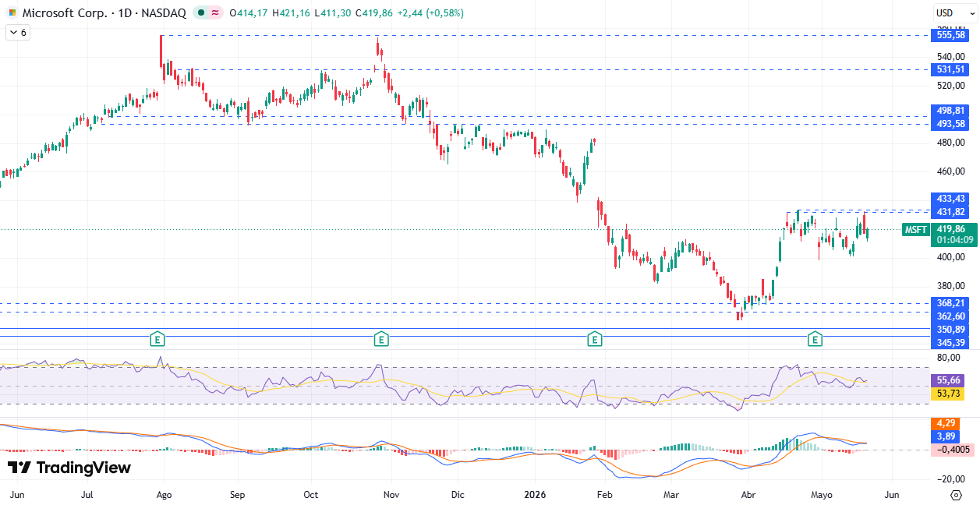Click the Sep label on time axis

coord(238,494)
